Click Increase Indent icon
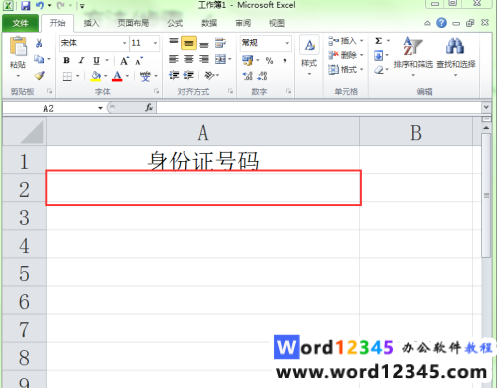The height and width of the screenshot is (388, 497). (x=189, y=75)
